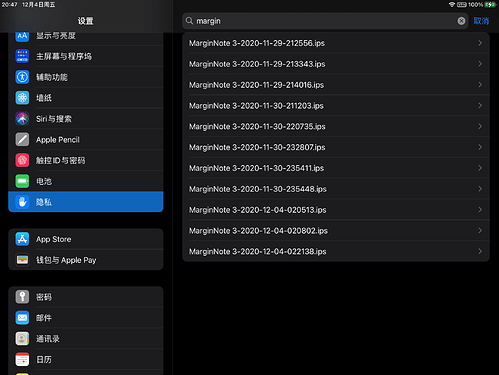499x375 pixels.
Task: Cancel the search with 取消
Action: (x=481, y=21)
